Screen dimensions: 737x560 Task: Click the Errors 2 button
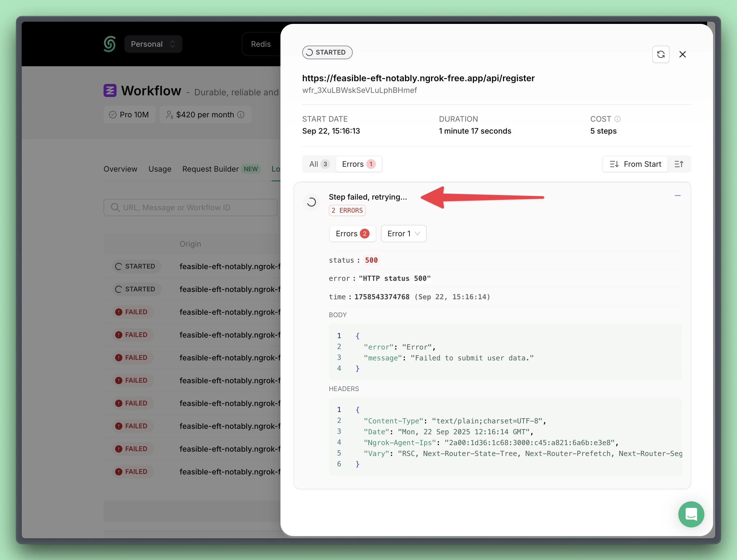tap(352, 234)
